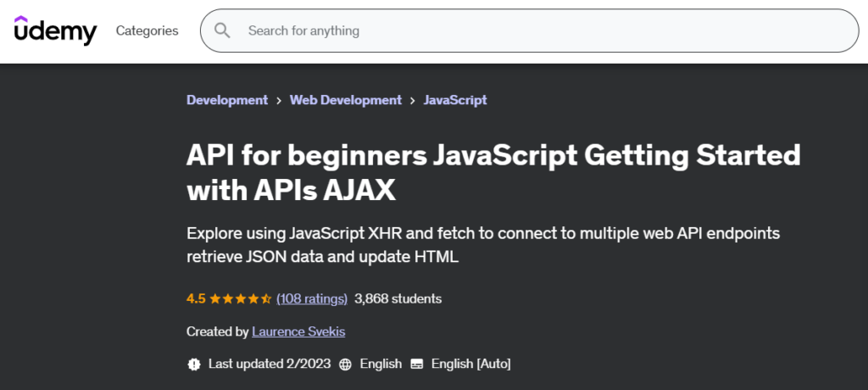Image resolution: width=868 pixels, height=390 pixels.
Task: Go to Web Development breadcrumb
Action: click(346, 100)
